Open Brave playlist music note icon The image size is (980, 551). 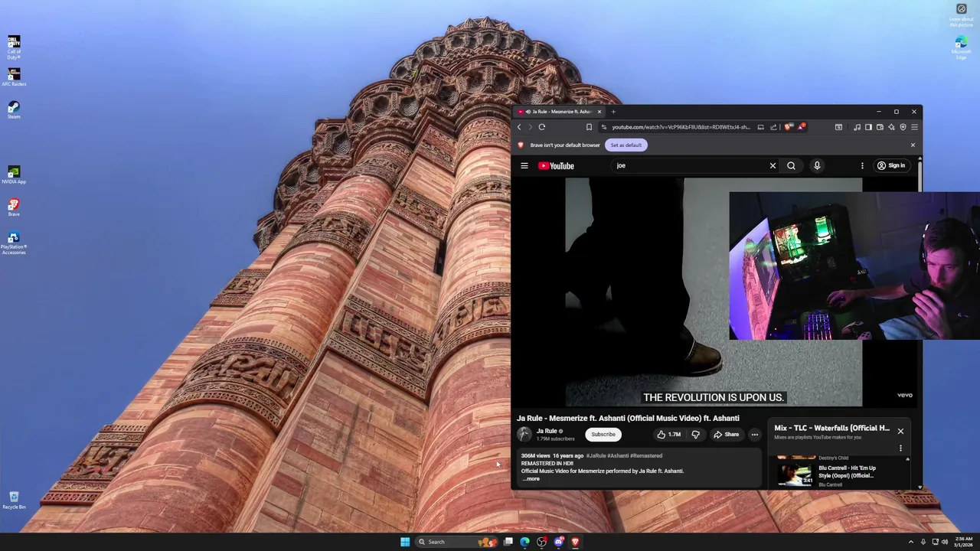click(857, 127)
